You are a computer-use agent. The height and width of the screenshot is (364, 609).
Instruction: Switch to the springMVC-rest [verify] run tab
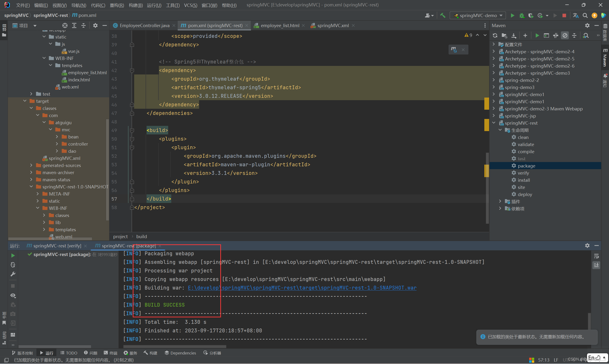(x=57, y=246)
